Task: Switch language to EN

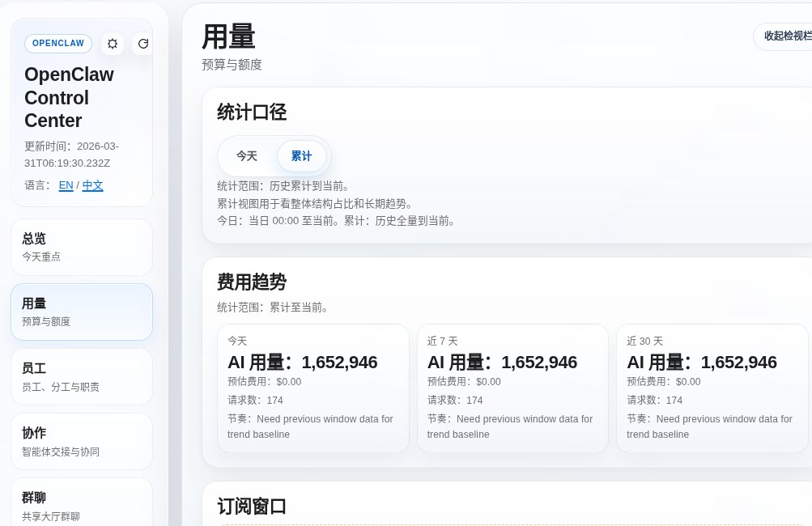Action: 66,185
